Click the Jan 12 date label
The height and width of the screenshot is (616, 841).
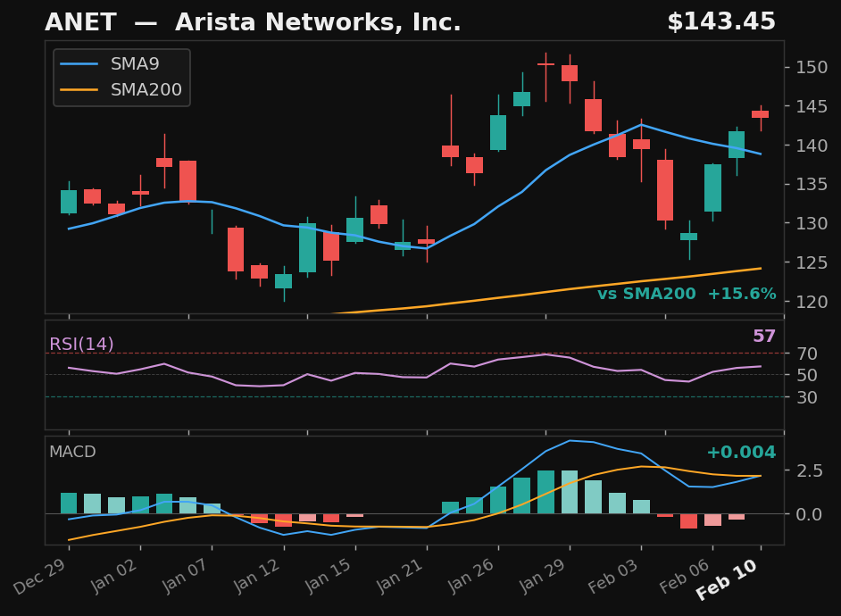(x=256, y=576)
